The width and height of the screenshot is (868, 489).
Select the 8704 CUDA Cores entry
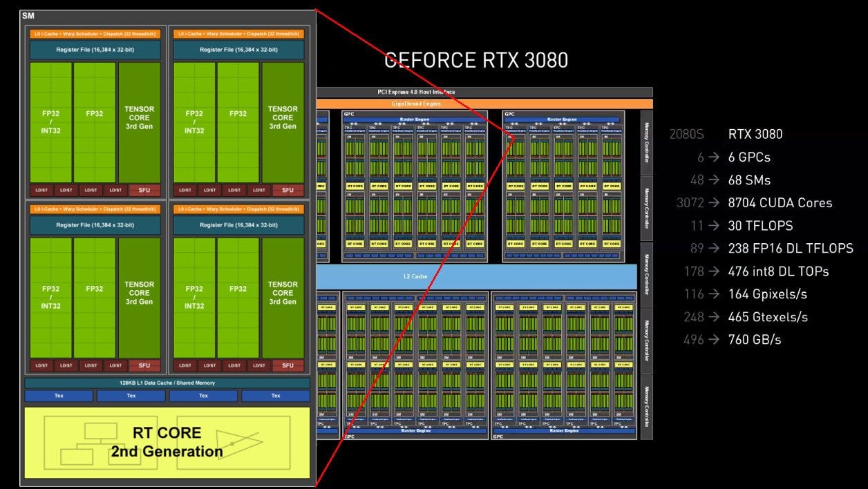(780, 202)
